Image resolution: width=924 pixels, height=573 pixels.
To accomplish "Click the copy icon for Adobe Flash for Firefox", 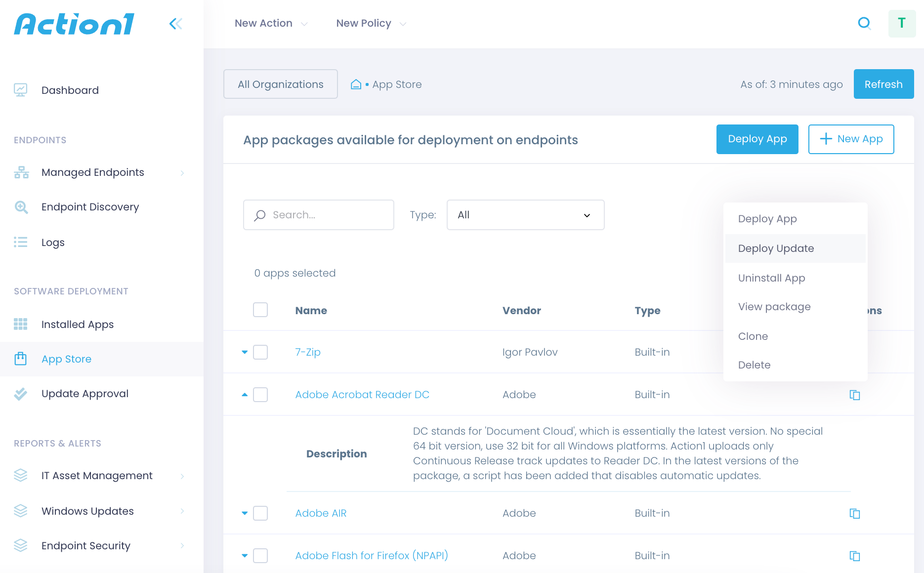I will [x=855, y=556].
